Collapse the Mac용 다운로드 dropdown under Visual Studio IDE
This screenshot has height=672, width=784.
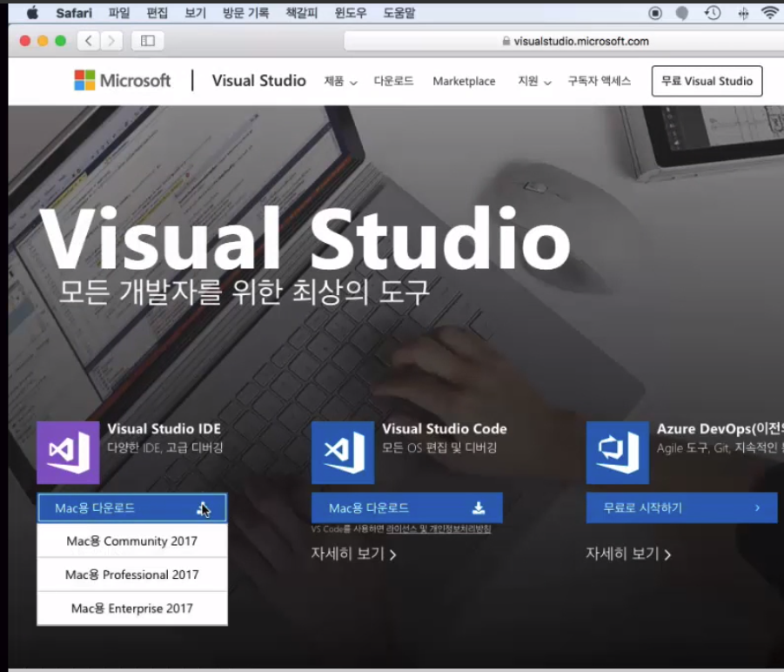[x=132, y=508]
